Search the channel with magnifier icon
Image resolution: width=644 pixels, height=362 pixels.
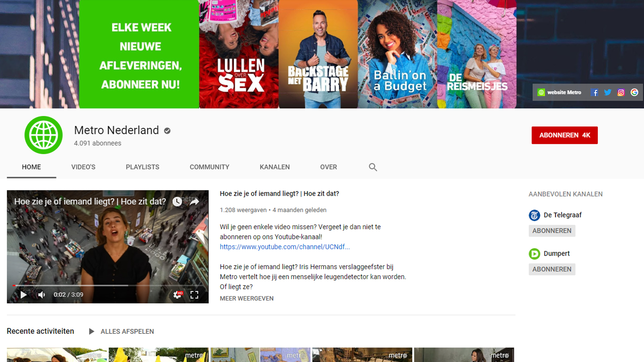tap(373, 167)
